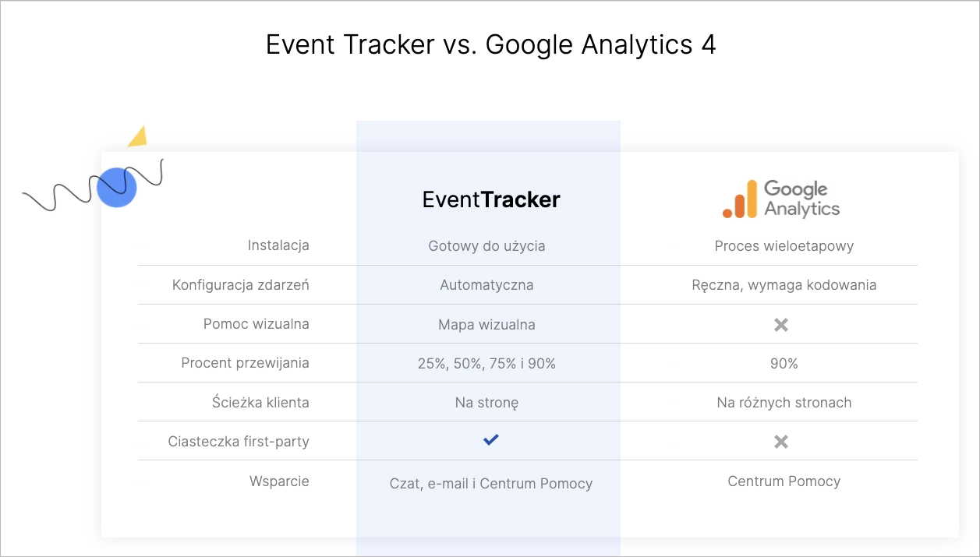Click the Google Analytics bar chart logo

[740, 200]
